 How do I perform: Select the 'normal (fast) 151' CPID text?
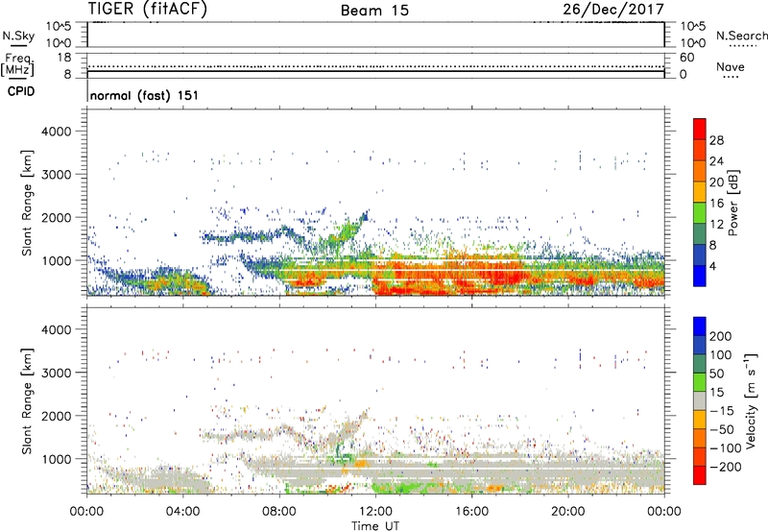(145, 95)
